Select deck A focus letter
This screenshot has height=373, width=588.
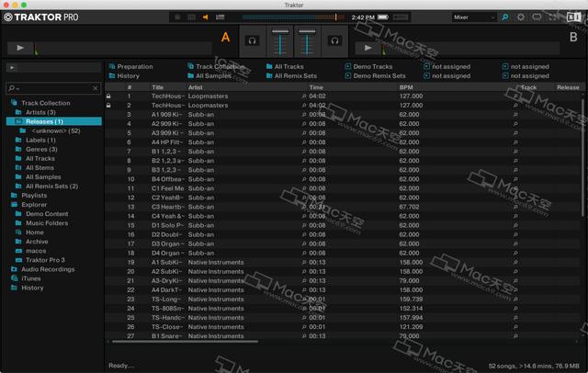pyautogui.click(x=225, y=37)
